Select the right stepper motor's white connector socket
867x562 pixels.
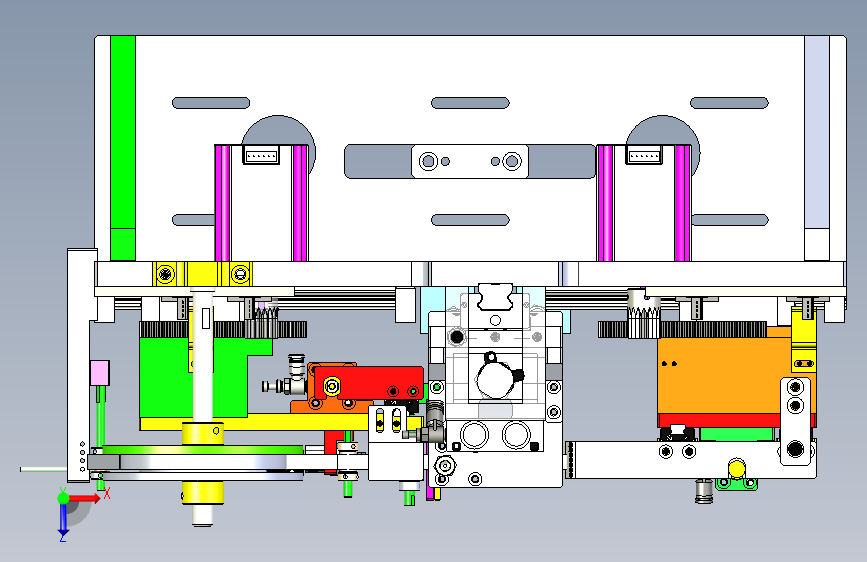pyautogui.click(x=644, y=155)
